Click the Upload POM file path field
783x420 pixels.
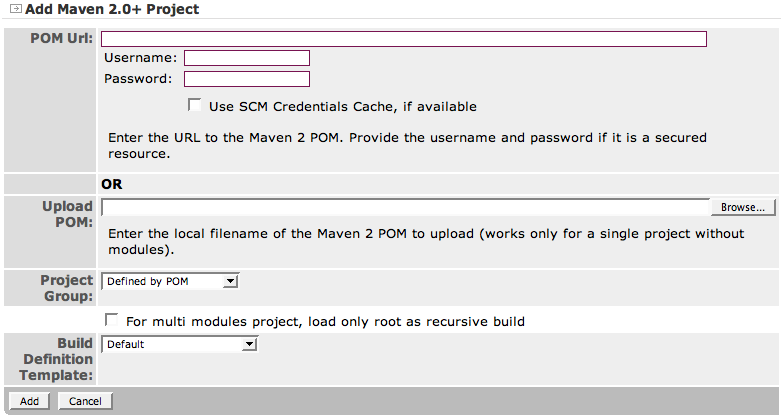tap(405, 207)
